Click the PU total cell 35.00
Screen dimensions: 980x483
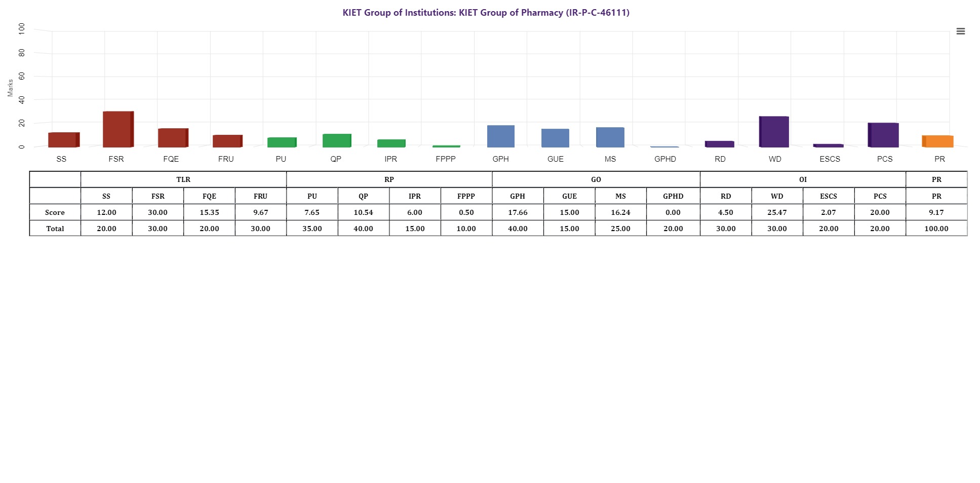[x=312, y=229]
